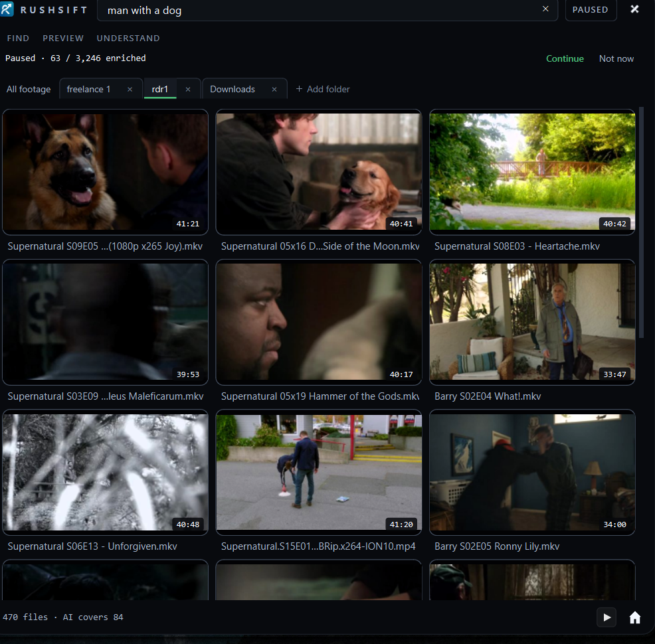
Task: Switch to the PREVIEW tab
Action: 63,39
